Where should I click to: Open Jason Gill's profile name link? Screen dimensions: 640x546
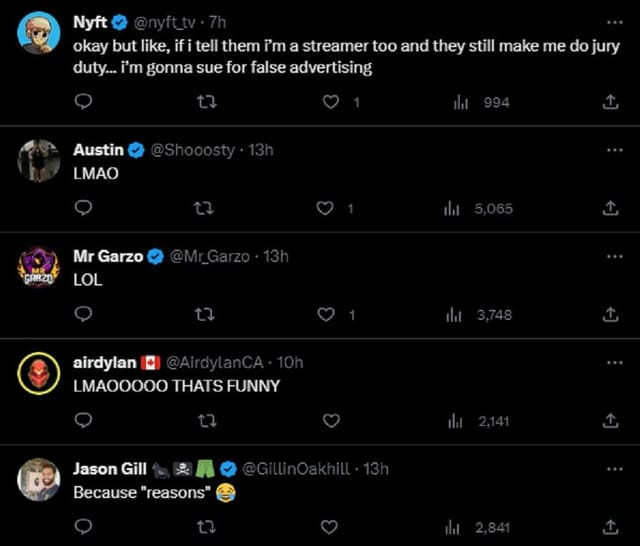coord(109,468)
